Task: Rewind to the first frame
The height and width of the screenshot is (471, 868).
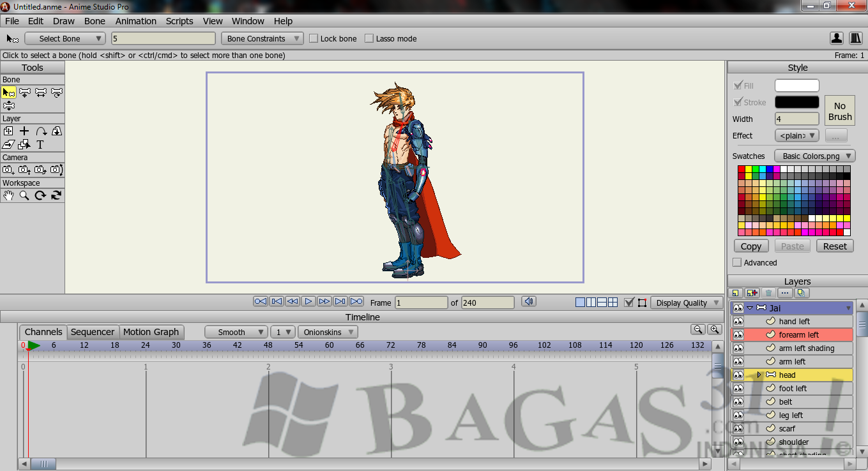Action: 261,301
